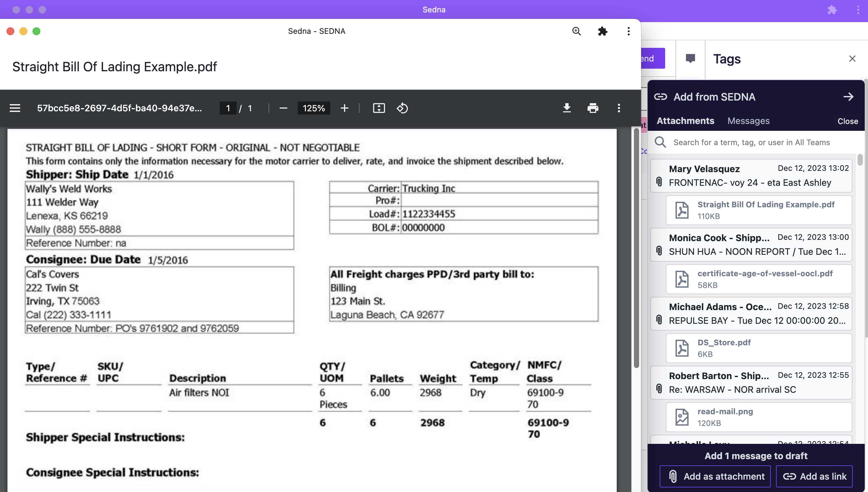The height and width of the screenshot is (492, 868).
Task: Select read-mail.png attachment
Action: point(759,417)
